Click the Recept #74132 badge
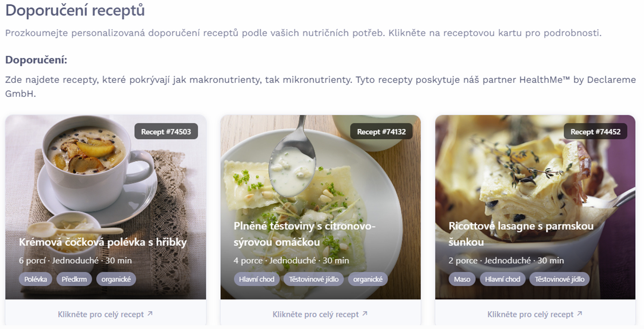 click(381, 132)
